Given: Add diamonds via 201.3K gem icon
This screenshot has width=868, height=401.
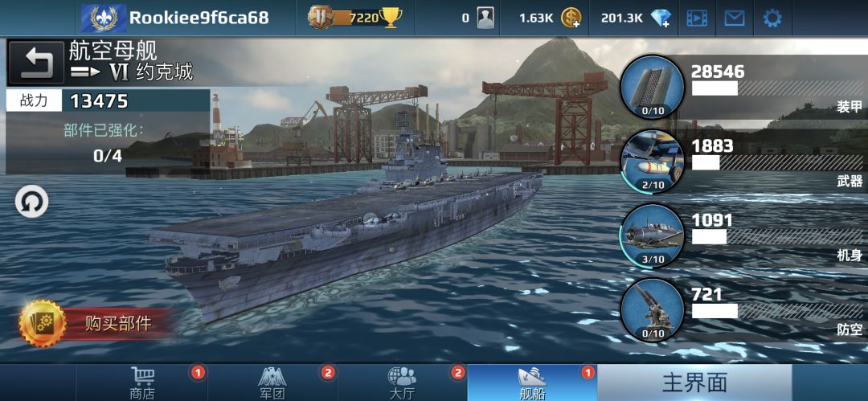Looking at the screenshot, I should point(661,18).
